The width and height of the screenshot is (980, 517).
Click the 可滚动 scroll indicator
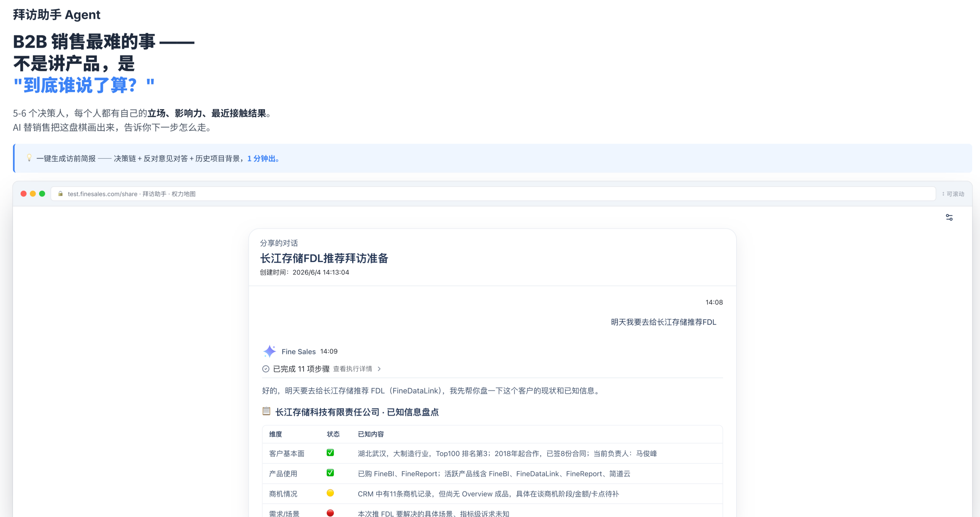(953, 194)
